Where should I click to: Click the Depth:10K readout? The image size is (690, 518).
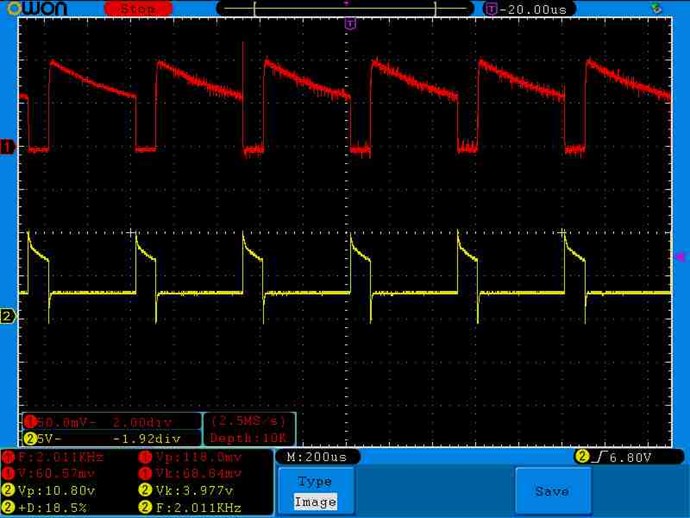[248, 438]
